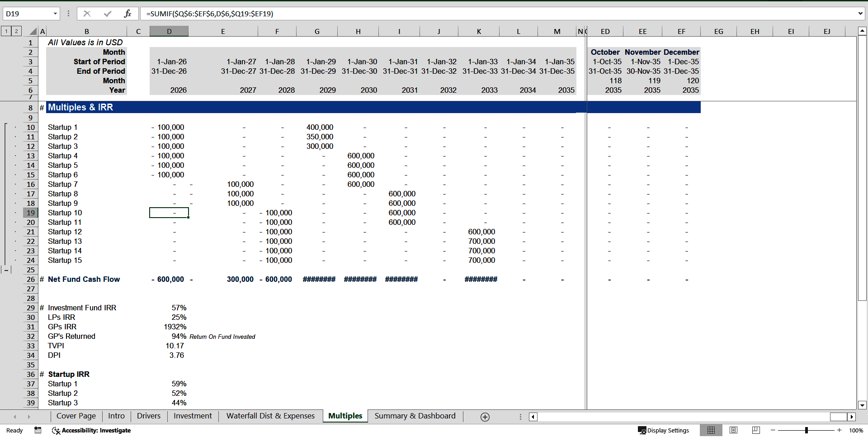This screenshot has height=437, width=868.
Task: Open Accessibility: Investigate in status bar
Action: (91, 430)
